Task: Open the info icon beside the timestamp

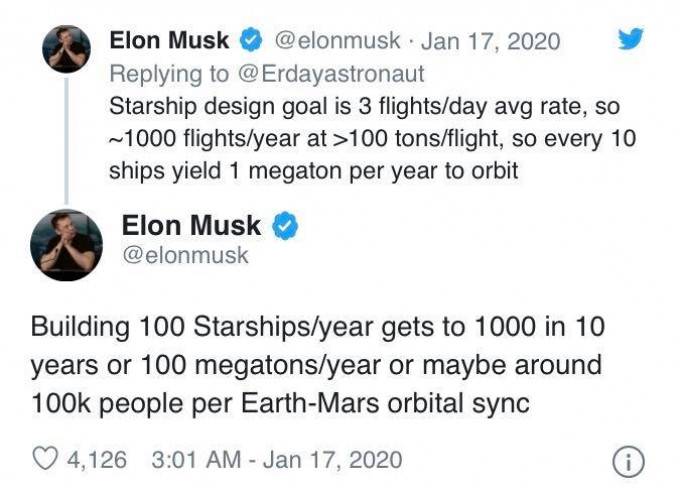Action: pos(628,462)
